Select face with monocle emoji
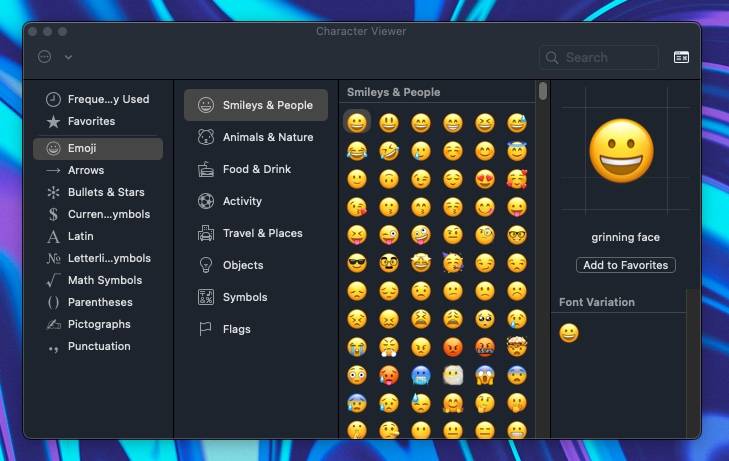 coord(484,235)
